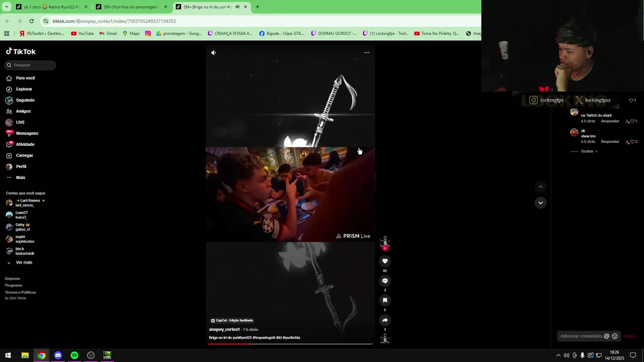Open the Amigos page
This screenshot has height=362, width=644.
tap(19, 111)
